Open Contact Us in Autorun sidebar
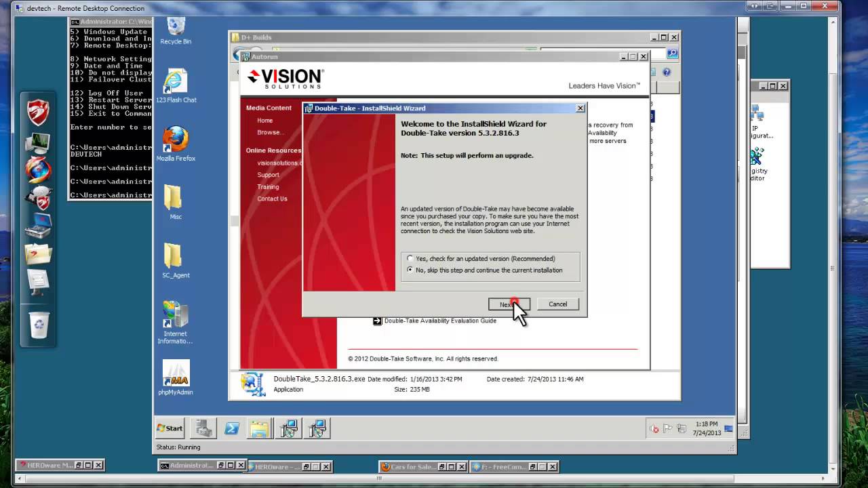This screenshot has width=868, height=488. pyautogui.click(x=272, y=199)
